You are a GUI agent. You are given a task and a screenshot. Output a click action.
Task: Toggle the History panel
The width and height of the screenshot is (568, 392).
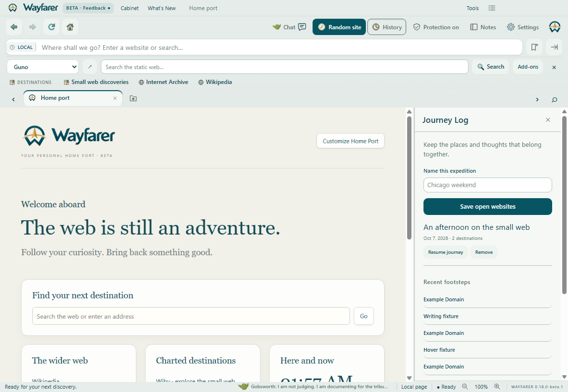point(387,27)
